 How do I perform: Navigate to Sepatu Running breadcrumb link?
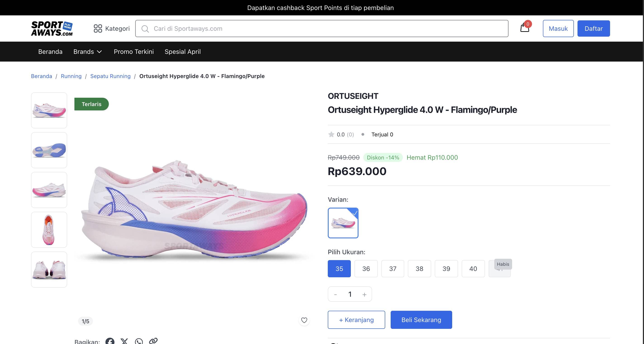(x=110, y=76)
